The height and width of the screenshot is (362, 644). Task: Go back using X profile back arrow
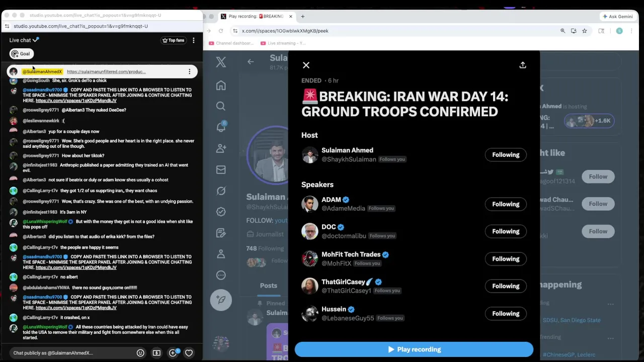[x=251, y=61]
